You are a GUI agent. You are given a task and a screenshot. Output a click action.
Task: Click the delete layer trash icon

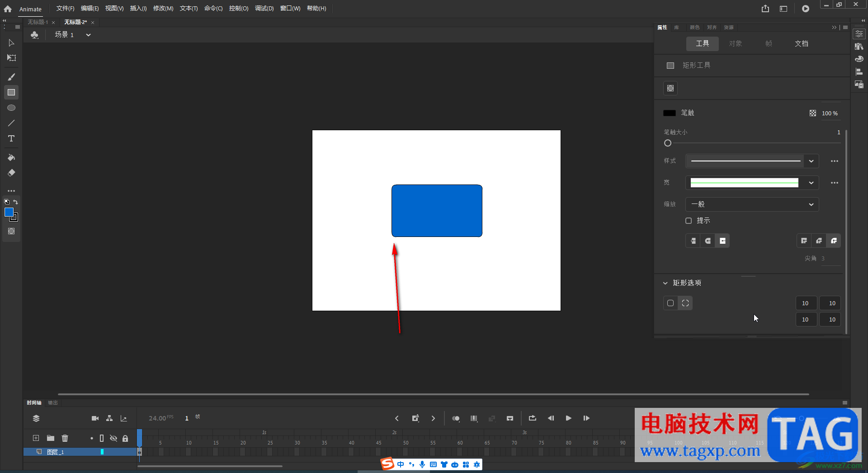coord(65,438)
